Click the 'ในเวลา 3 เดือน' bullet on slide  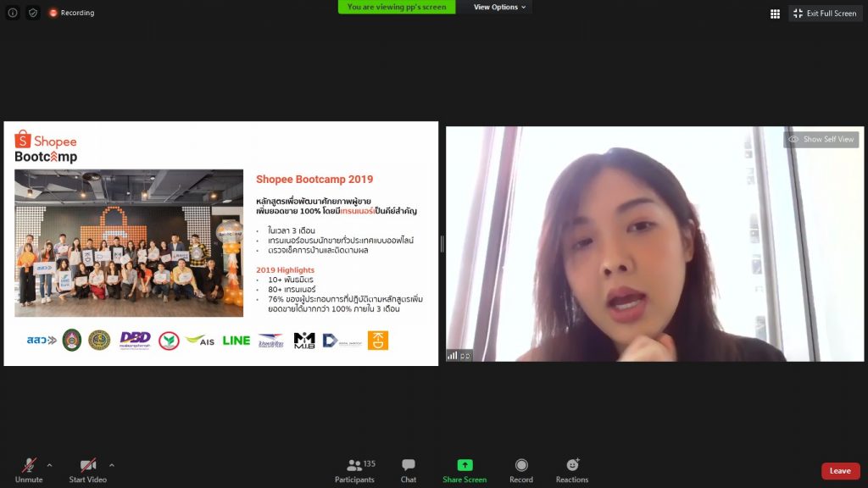click(292, 230)
